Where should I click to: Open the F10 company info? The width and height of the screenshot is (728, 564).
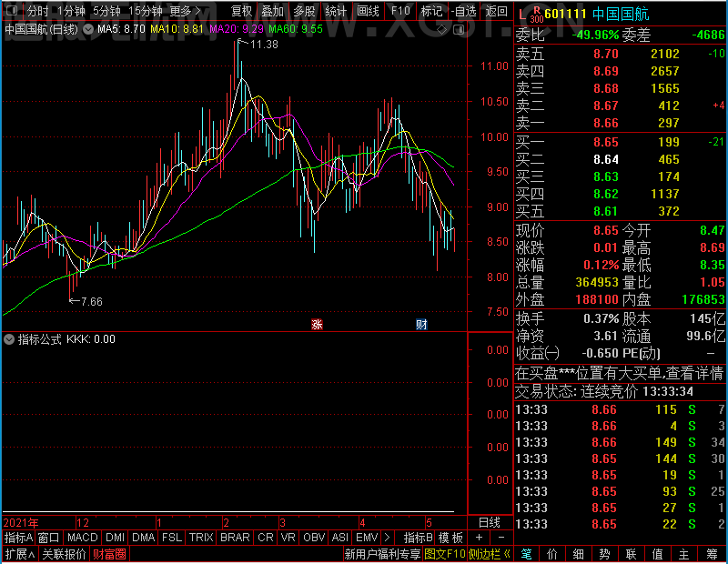(400, 11)
